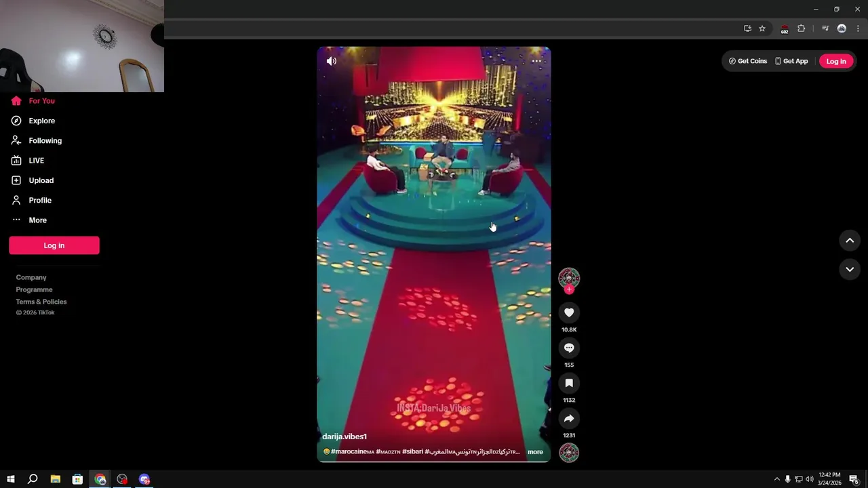Click the #marocaine hashtag in caption
This screenshot has width=868, height=488.
pyautogui.click(x=352, y=451)
